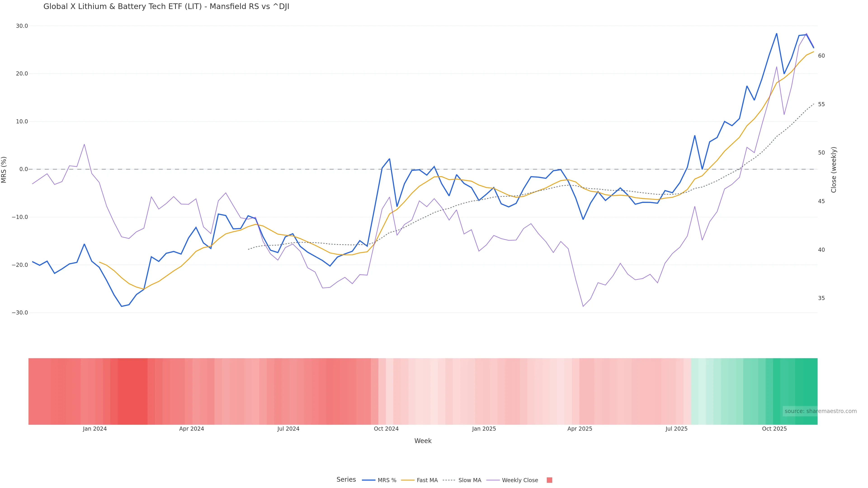Click the Week x-axis title
This screenshot has width=868, height=488.
coord(423,441)
